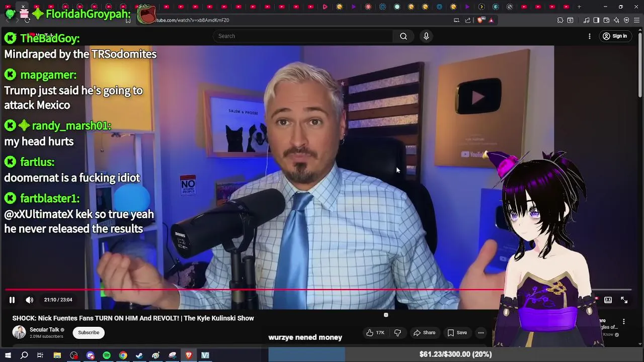Open Discord from the taskbar
The image size is (644, 362).
point(91,355)
